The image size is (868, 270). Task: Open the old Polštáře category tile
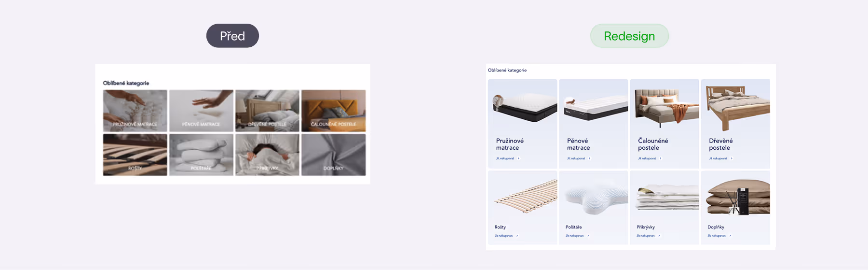pyautogui.click(x=201, y=155)
